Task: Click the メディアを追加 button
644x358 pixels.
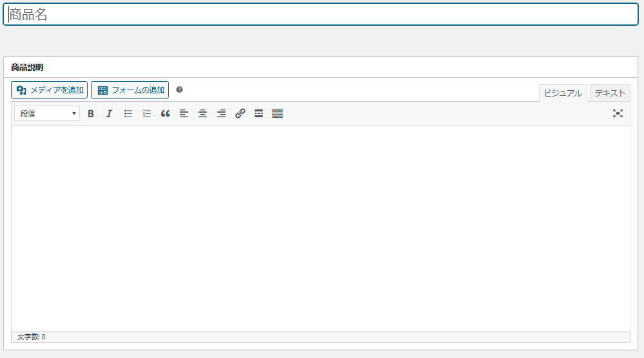Action: pos(50,90)
